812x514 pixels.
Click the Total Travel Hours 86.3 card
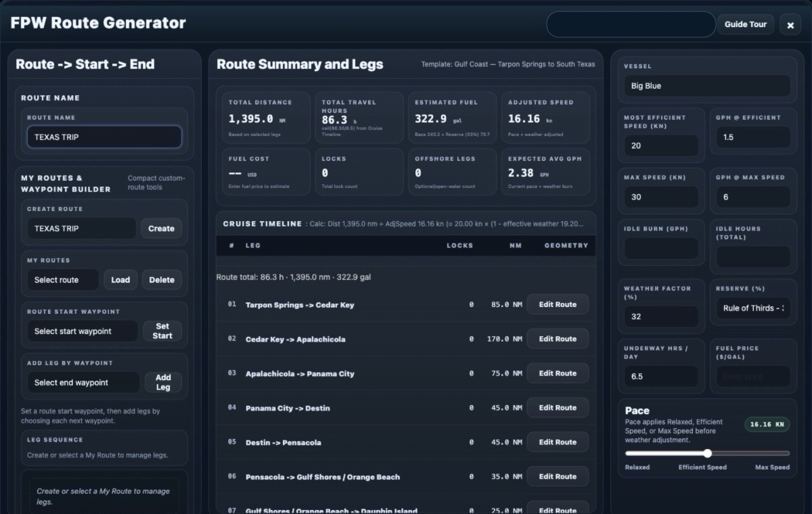coord(360,118)
